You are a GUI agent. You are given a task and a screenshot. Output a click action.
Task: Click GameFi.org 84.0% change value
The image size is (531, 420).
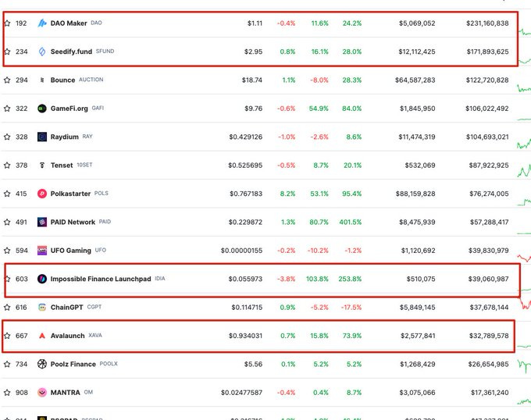[x=352, y=109]
